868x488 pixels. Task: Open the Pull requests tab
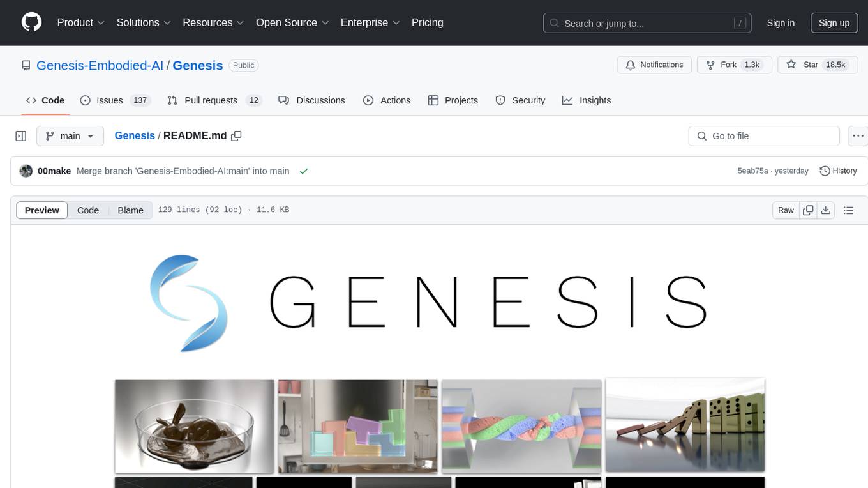click(214, 100)
